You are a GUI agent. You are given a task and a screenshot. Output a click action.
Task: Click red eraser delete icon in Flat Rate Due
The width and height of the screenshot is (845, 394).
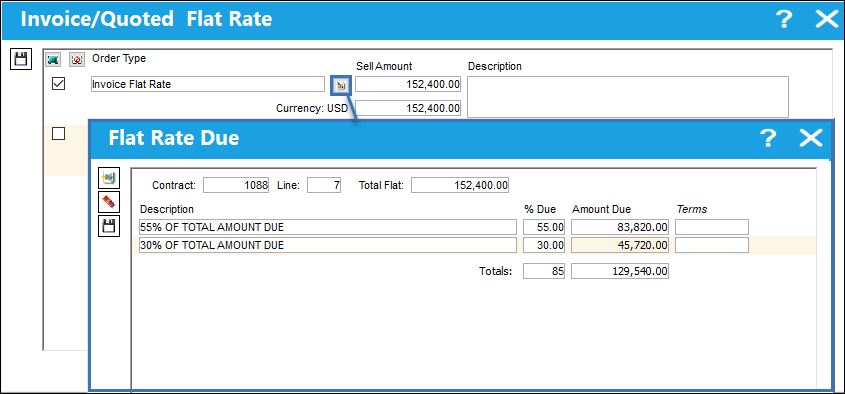pyautogui.click(x=109, y=202)
